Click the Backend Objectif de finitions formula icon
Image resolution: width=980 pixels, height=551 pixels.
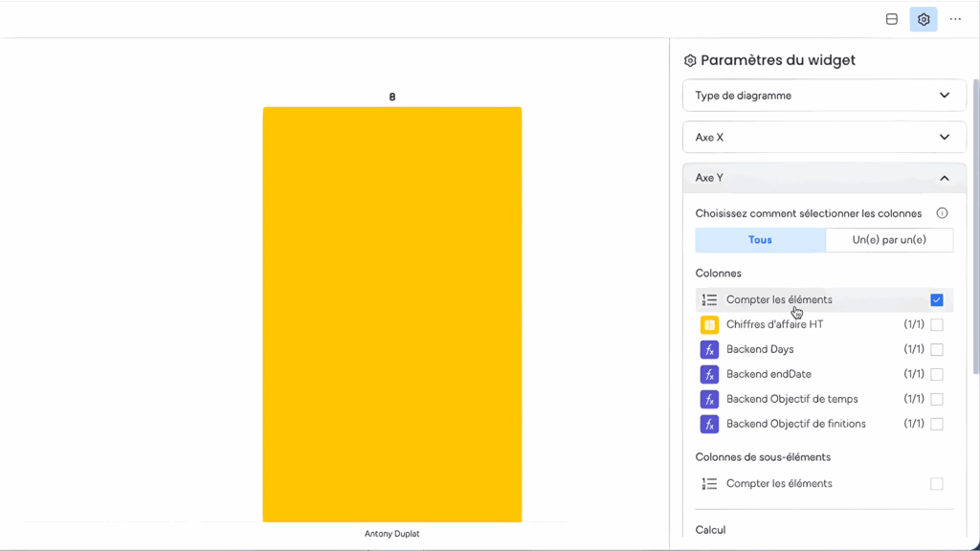pyautogui.click(x=709, y=424)
